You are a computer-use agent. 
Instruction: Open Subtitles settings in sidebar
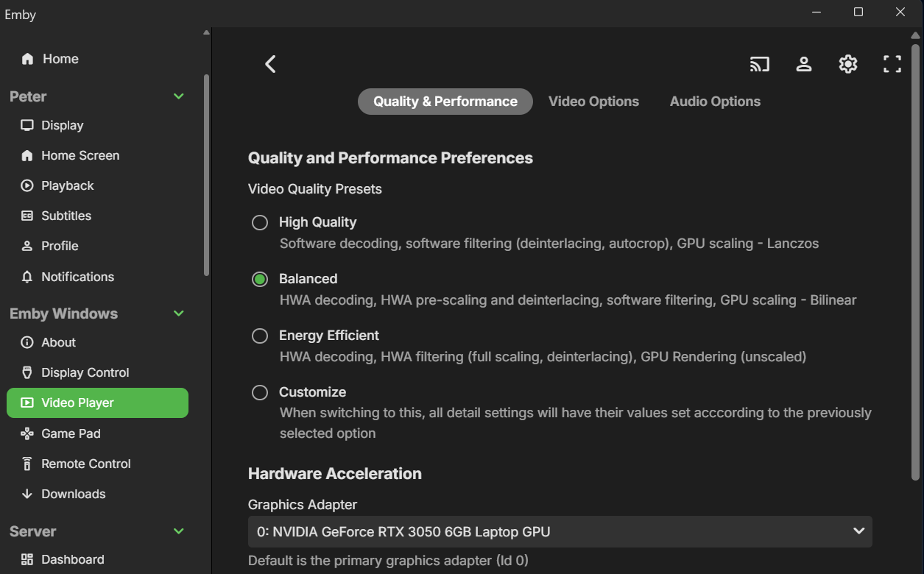pos(66,216)
